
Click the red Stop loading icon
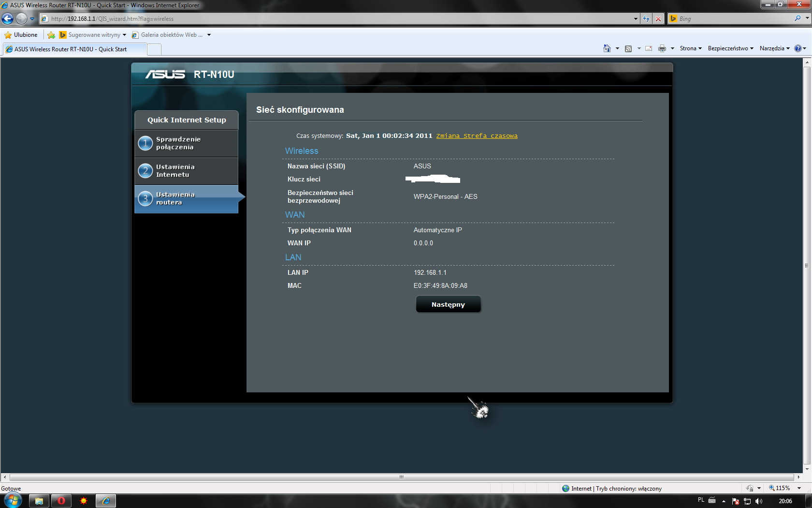(x=658, y=19)
